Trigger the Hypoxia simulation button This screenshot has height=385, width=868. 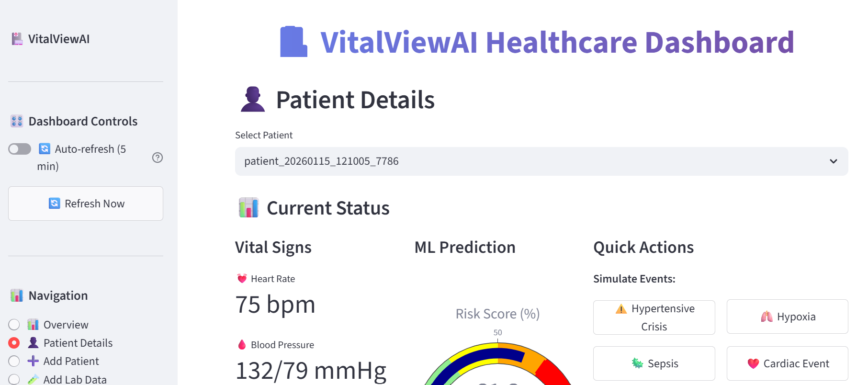787,317
